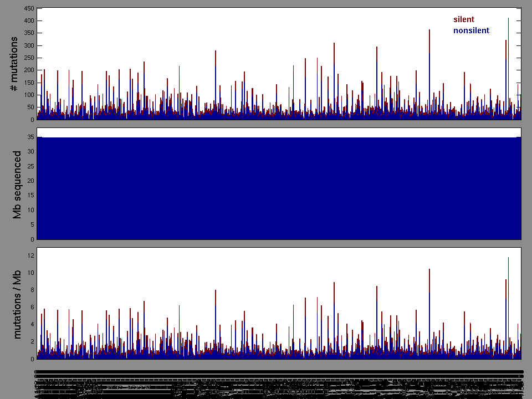Click the "silent" legend label

[x=463, y=20]
